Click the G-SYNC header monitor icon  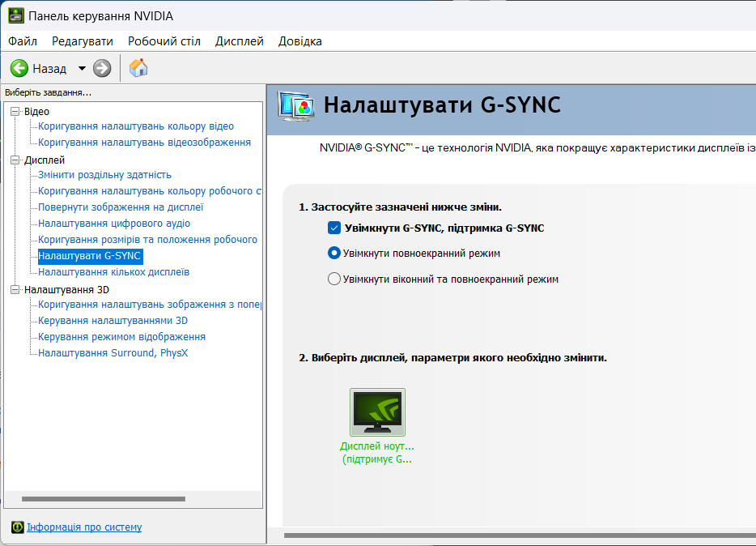pos(296,105)
